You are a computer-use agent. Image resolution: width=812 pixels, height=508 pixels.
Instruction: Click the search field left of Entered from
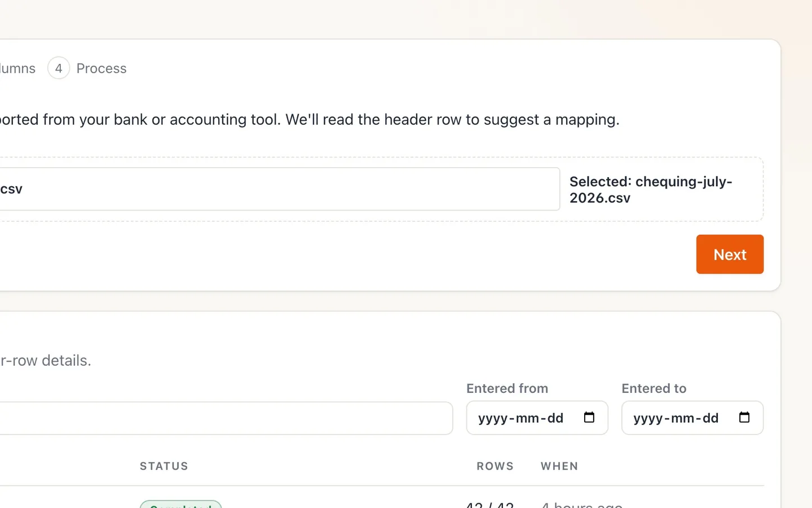pos(226,418)
